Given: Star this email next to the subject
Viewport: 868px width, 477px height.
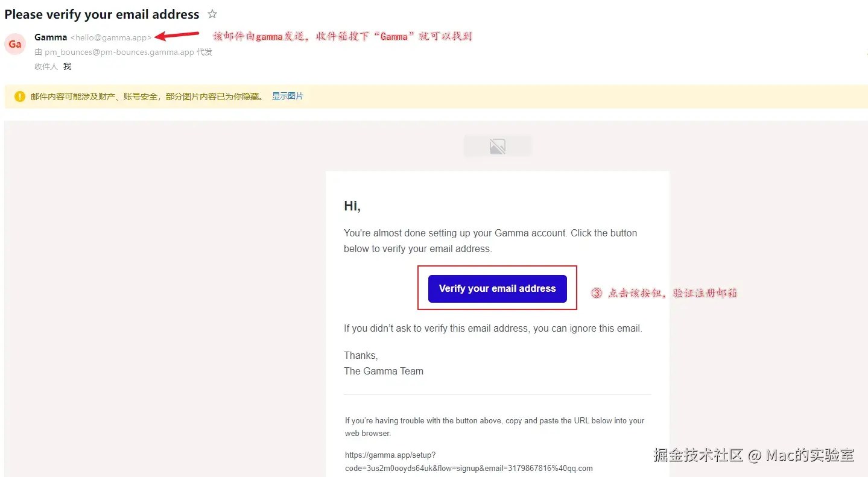Looking at the screenshot, I should click(x=212, y=14).
